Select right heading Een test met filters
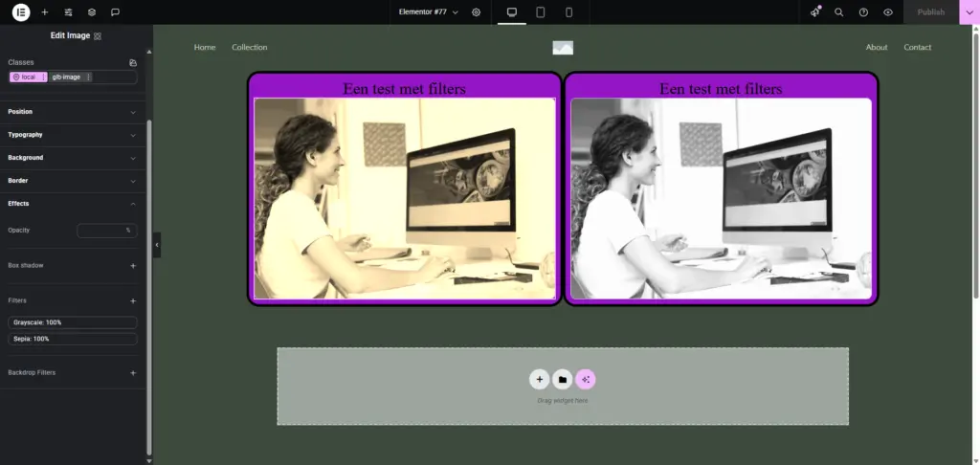 [721, 89]
